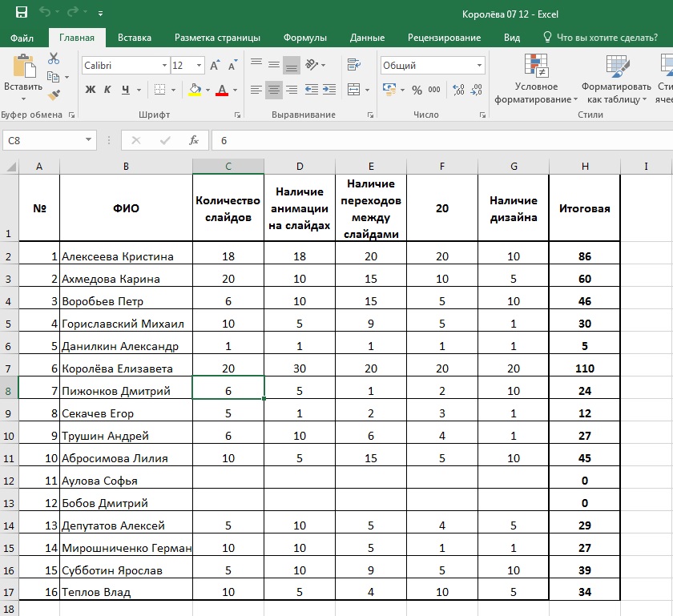This screenshot has width=673, height=616.
Task: Align text to the vertical middle
Action: [274, 65]
